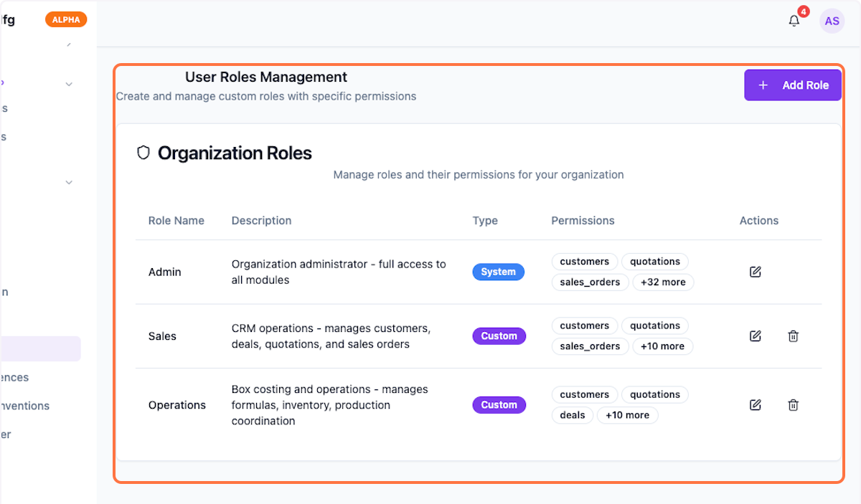Click the Custom badge for Sales
This screenshot has width=861, height=504.
(499, 336)
